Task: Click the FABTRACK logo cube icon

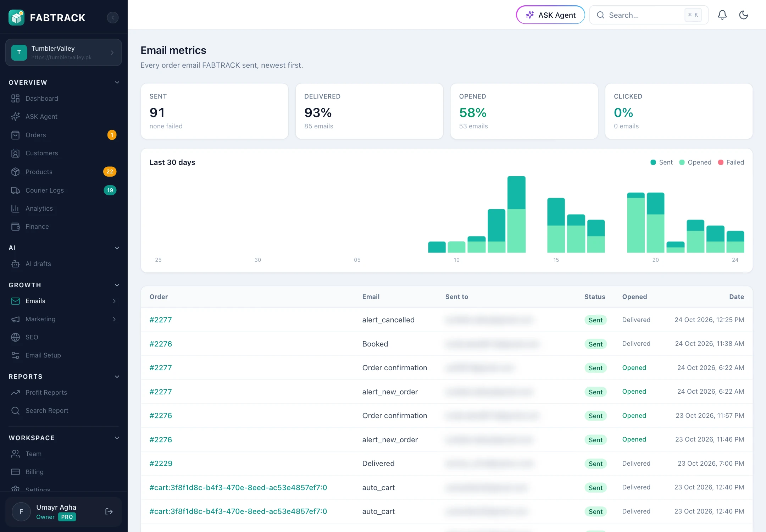Action: point(16,17)
